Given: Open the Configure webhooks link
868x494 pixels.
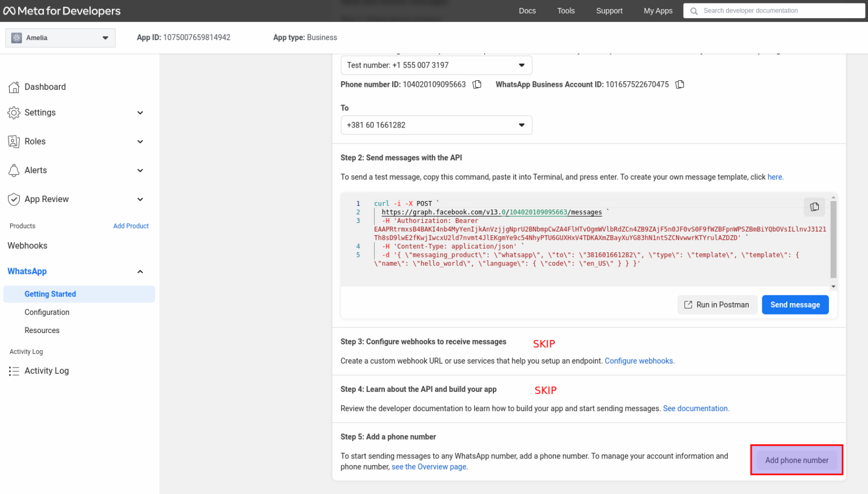Looking at the screenshot, I should 639,361.
